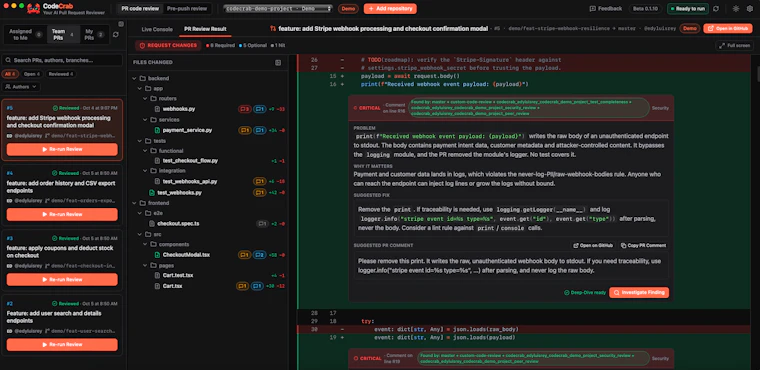Click the comment count badge on checkout.spec.ts

[x=262, y=224]
